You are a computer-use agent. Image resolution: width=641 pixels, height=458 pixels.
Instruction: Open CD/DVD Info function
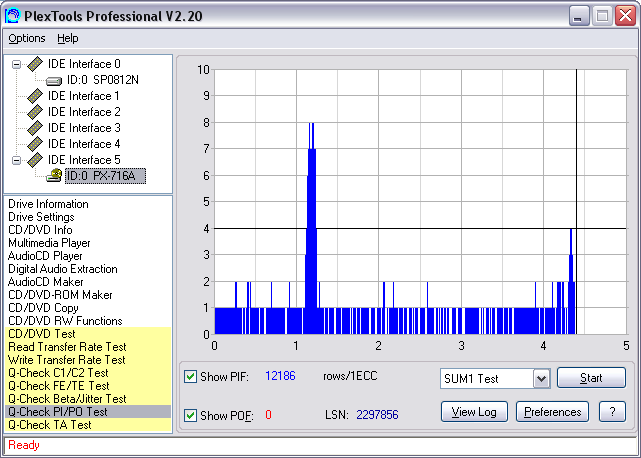[40, 230]
